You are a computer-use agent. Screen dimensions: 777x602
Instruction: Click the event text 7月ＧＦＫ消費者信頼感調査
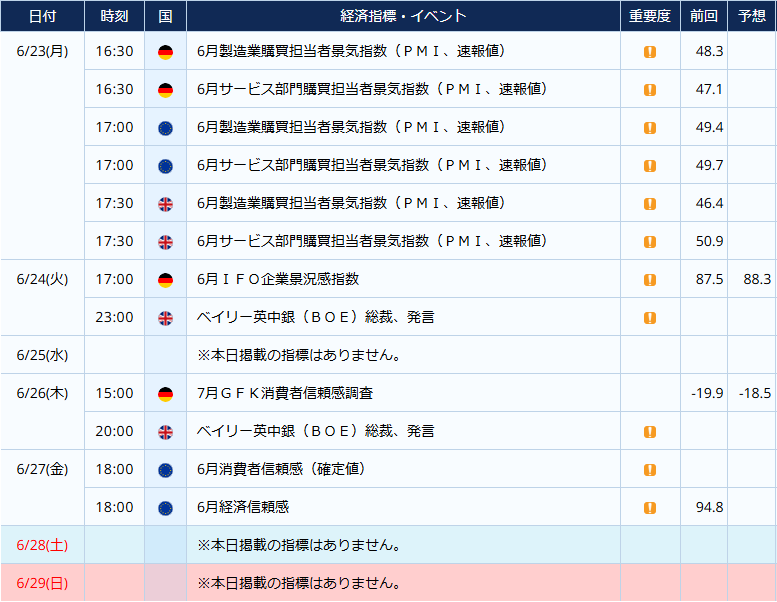(285, 393)
